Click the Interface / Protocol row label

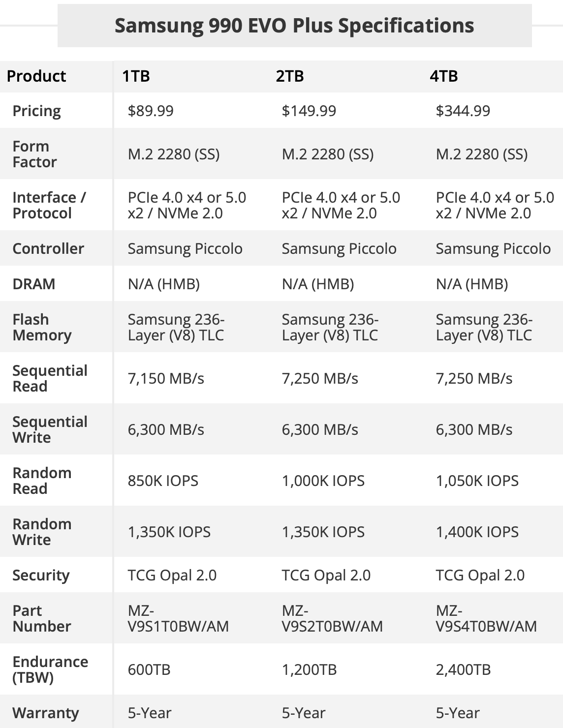49,205
